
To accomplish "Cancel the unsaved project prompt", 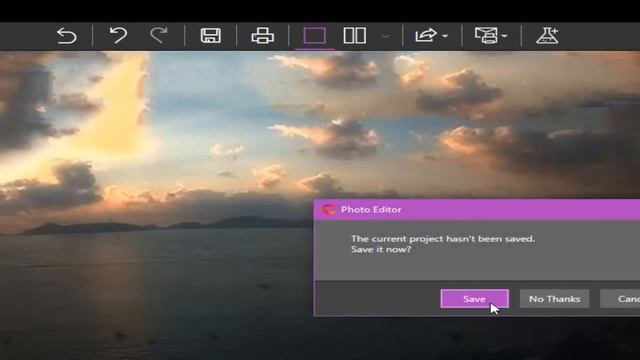I will click(620, 299).
